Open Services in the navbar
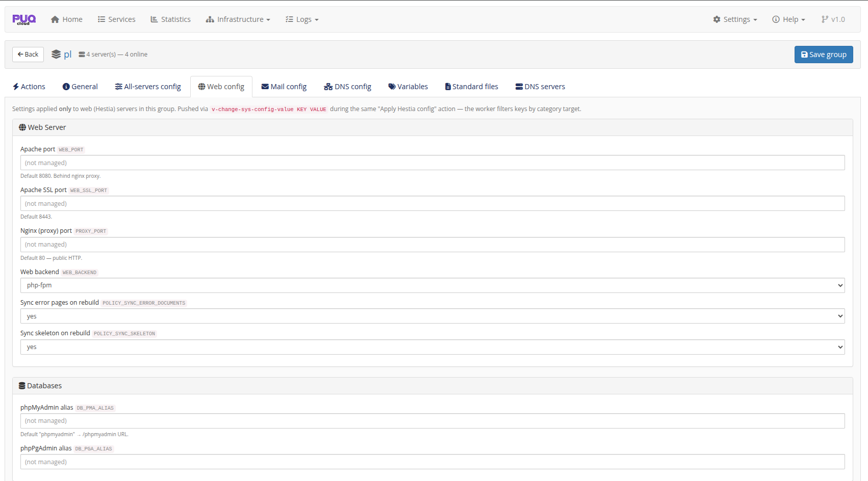Screen dimensions: 868x481 pyautogui.click(x=117, y=19)
